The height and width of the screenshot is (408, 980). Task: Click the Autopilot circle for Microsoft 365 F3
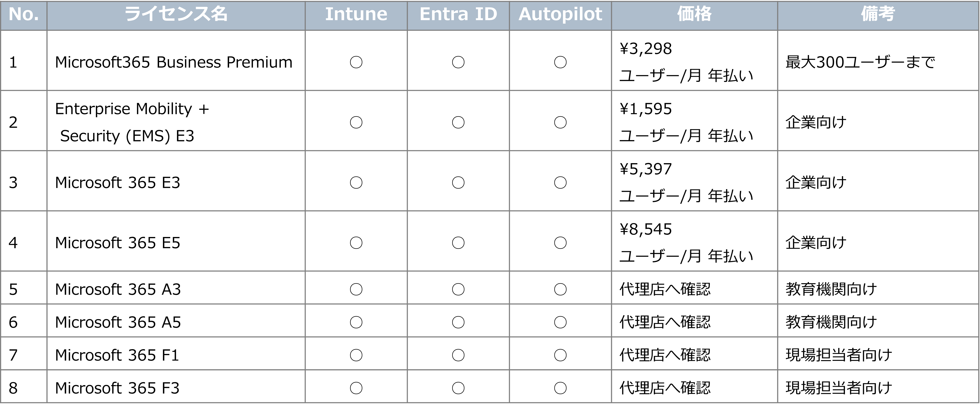(560, 388)
